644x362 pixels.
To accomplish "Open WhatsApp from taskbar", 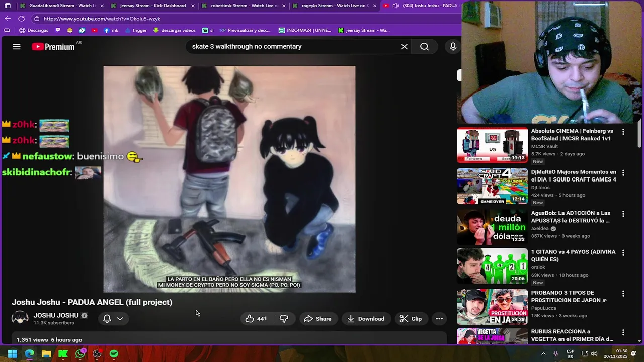I will pyautogui.click(x=80, y=354).
